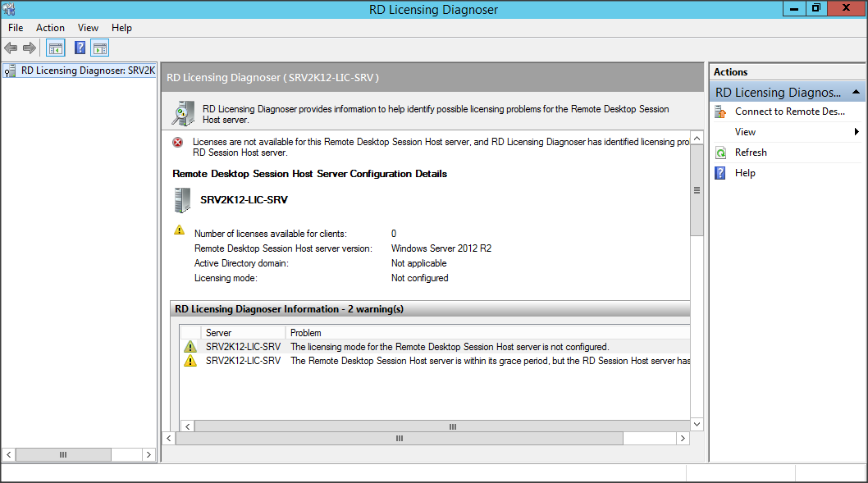Expand the View submenu arrow
The width and height of the screenshot is (868, 483).
[x=856, y=132]
